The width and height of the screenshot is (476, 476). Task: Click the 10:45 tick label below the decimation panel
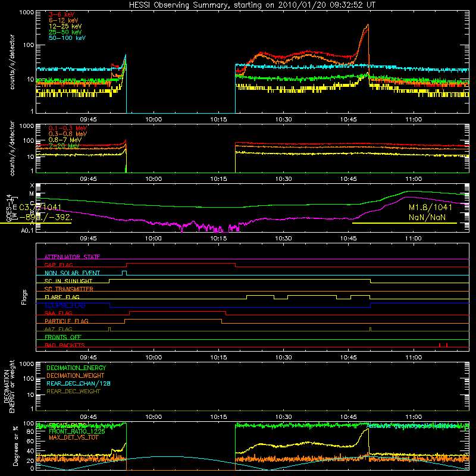point(348,416)
